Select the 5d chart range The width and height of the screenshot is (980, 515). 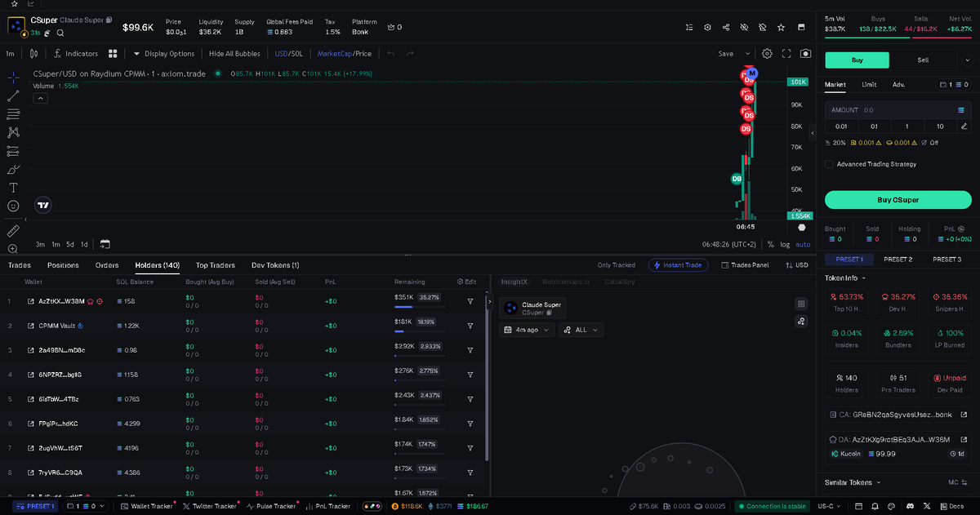coord(70,244)
